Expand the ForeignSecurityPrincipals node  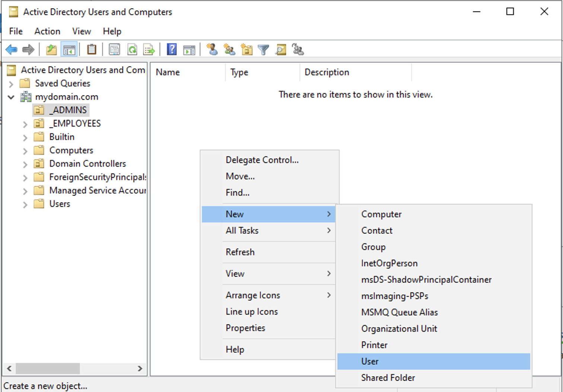(x=25, y=178)
